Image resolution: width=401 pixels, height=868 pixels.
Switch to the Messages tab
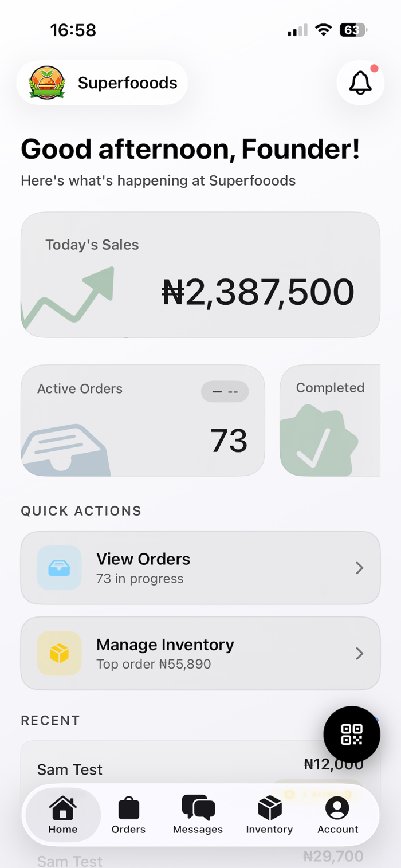pos(198,815)
